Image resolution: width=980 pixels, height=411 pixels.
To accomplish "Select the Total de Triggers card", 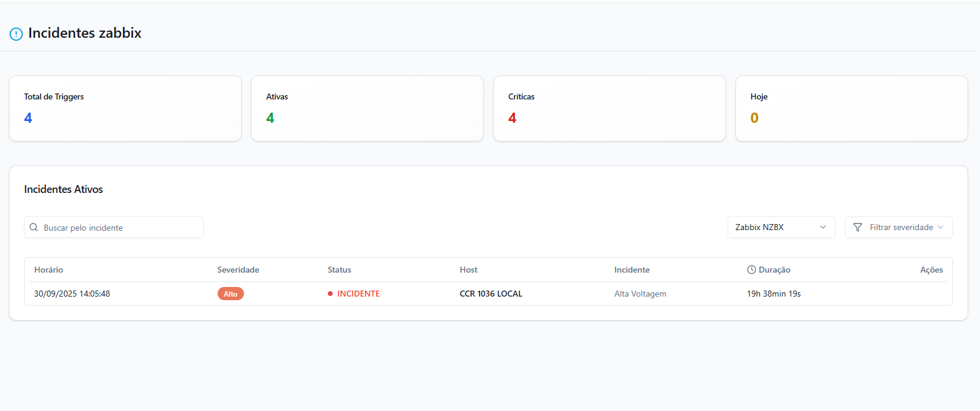I will coord(125,108).
